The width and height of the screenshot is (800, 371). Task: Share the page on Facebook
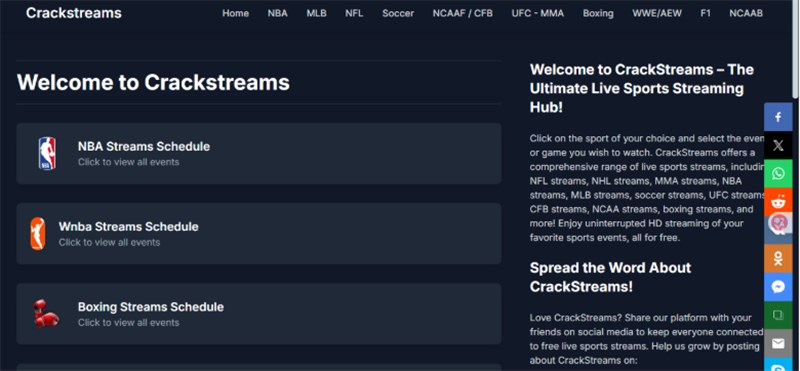coord(778,117)
